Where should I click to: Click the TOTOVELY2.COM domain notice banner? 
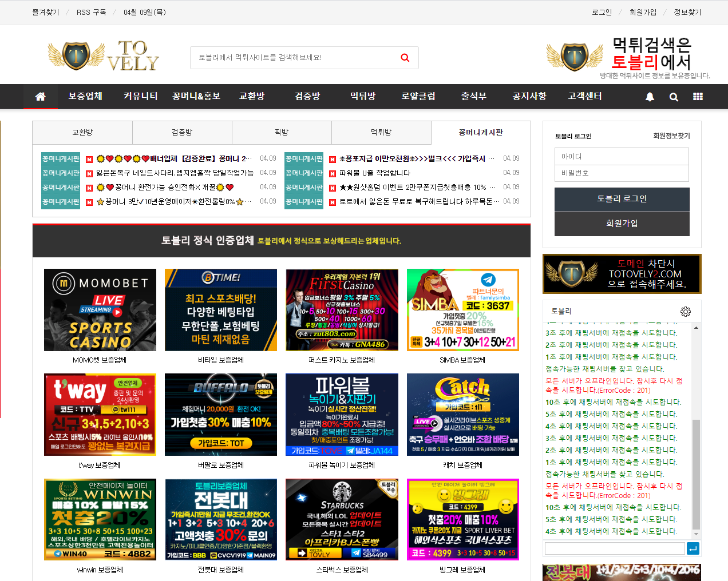[x=622, y=274]
